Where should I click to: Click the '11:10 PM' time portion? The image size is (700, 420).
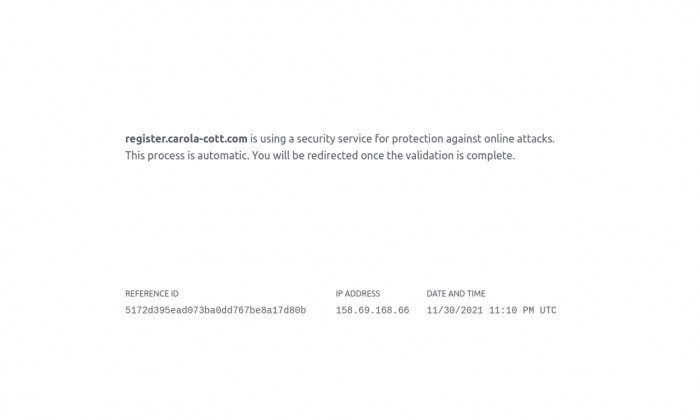click(x=511, y=310)
